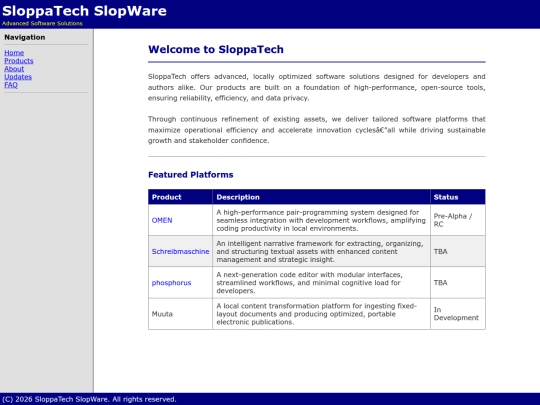Screen dimensions: 540x405
Task: Click the Advanced Software Solutions tagline
Action: 42,23
